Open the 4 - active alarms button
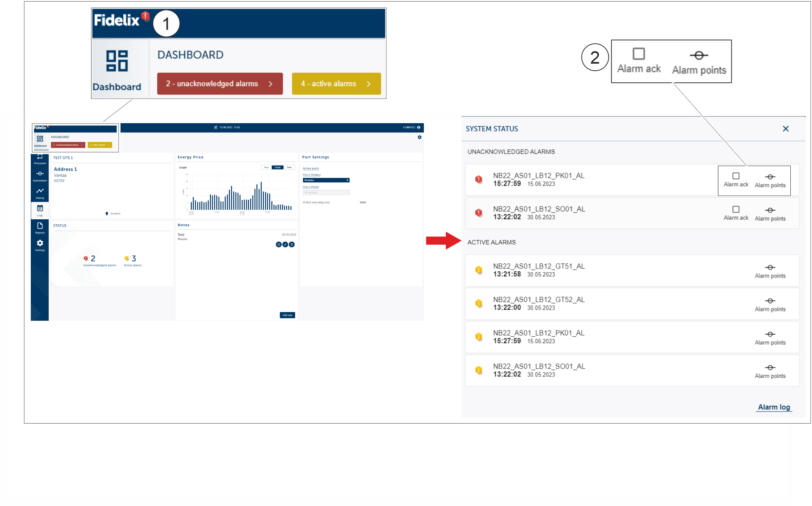Image resolution: width=812 pixels, height=506 pixels. point(336,84)
